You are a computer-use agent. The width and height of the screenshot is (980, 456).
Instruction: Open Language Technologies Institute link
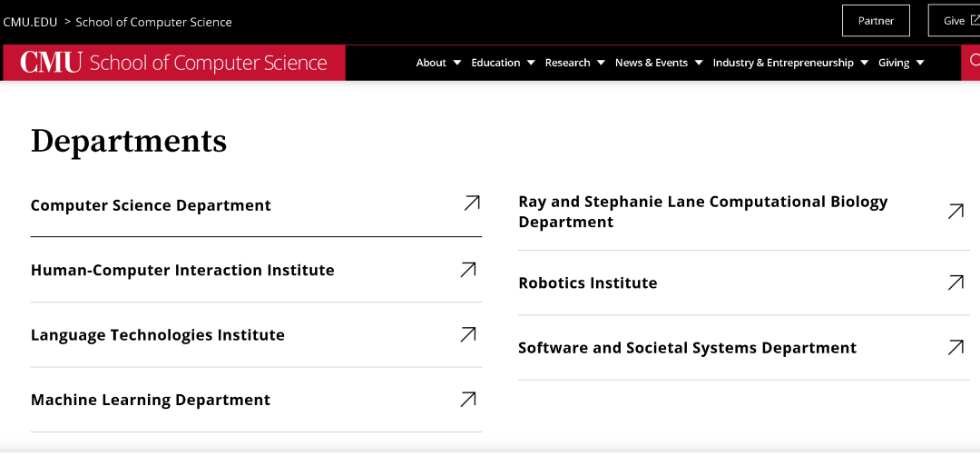(158, 334)
